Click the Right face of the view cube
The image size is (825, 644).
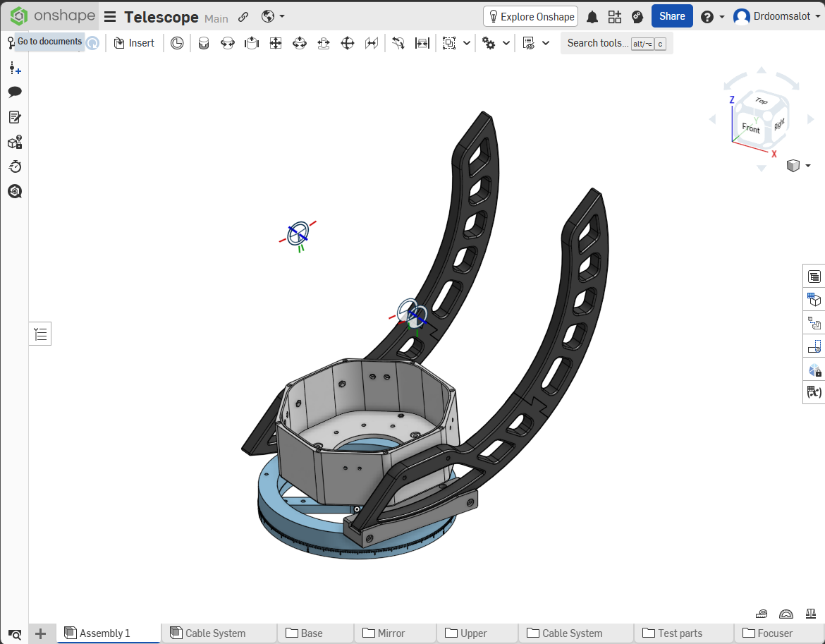pos(779,124)
